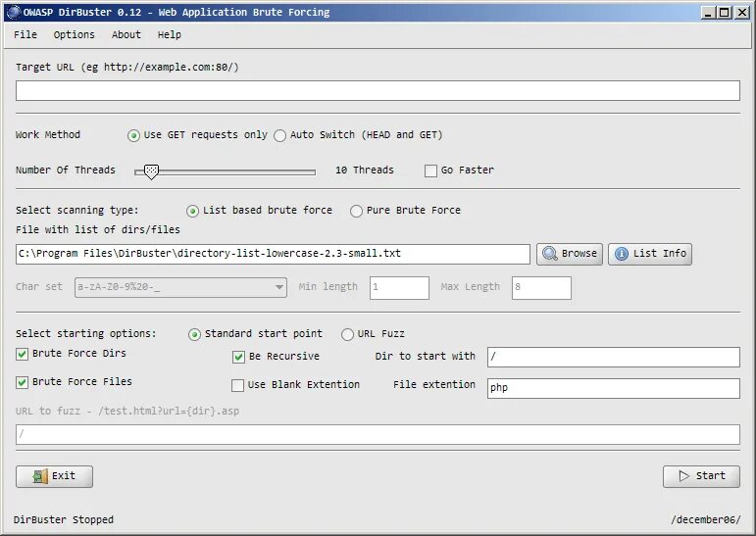Maximize the DirBuster window
The height and width of the screenshot is (536, 756).
pyautogui.click(x=725, y=13)
